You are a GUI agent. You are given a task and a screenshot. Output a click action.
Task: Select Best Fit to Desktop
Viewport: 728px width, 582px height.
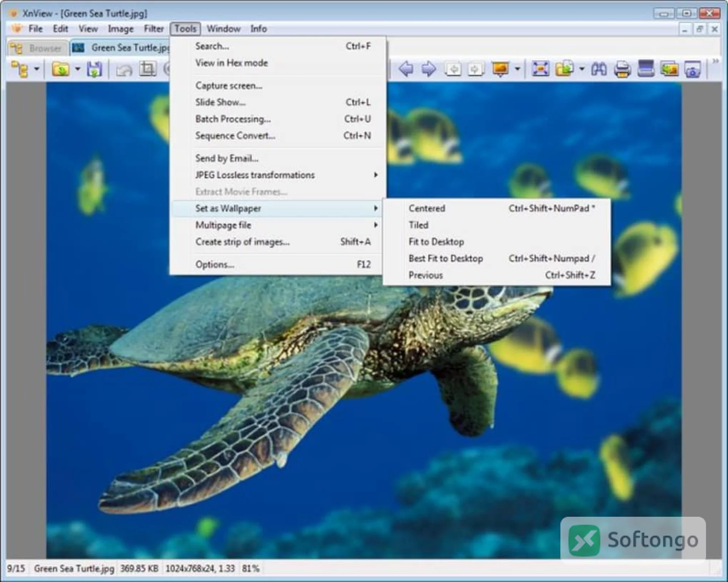[x=497, y=258]
